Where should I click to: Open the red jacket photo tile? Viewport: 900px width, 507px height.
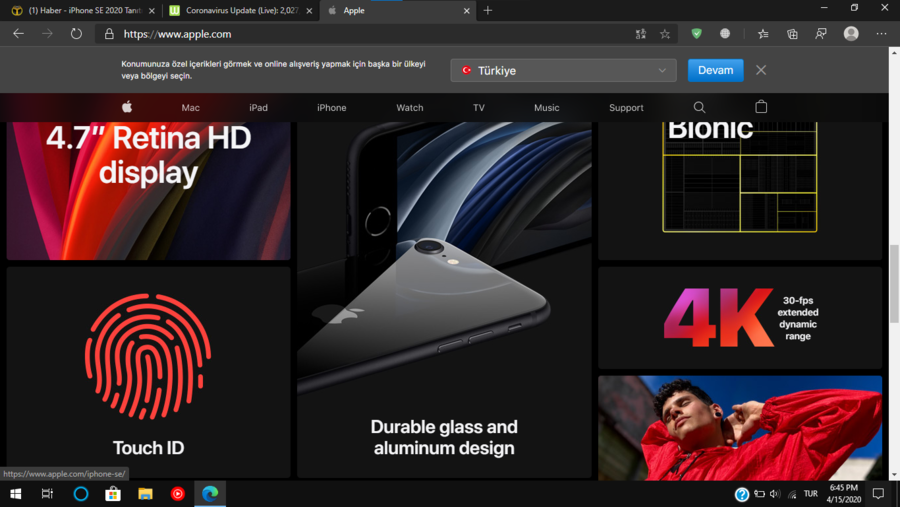740,428
